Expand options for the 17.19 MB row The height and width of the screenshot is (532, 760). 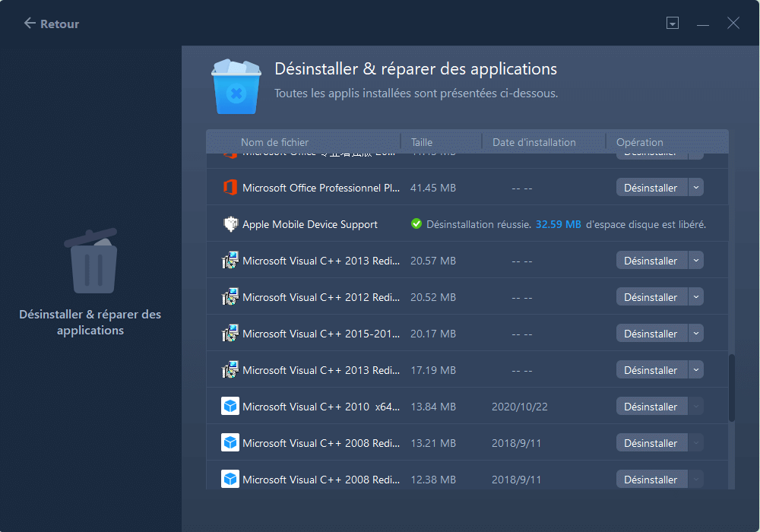point(695,370)
